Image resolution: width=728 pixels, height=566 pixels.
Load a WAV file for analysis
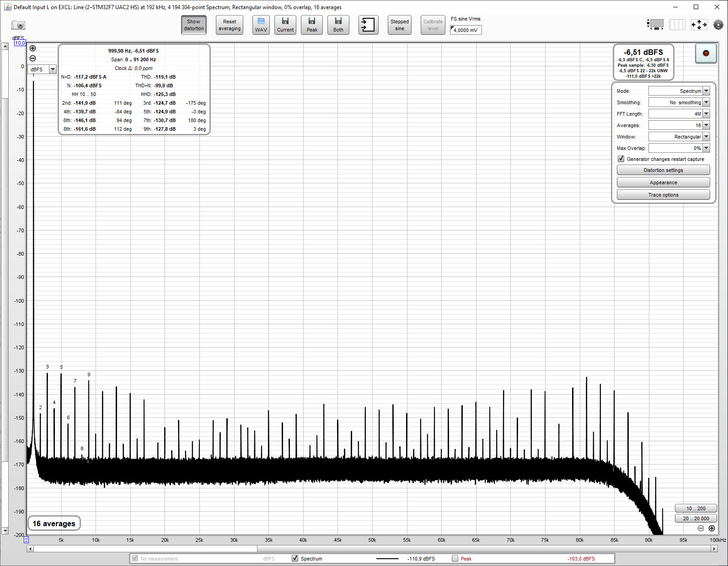click(x=261, y=25)
